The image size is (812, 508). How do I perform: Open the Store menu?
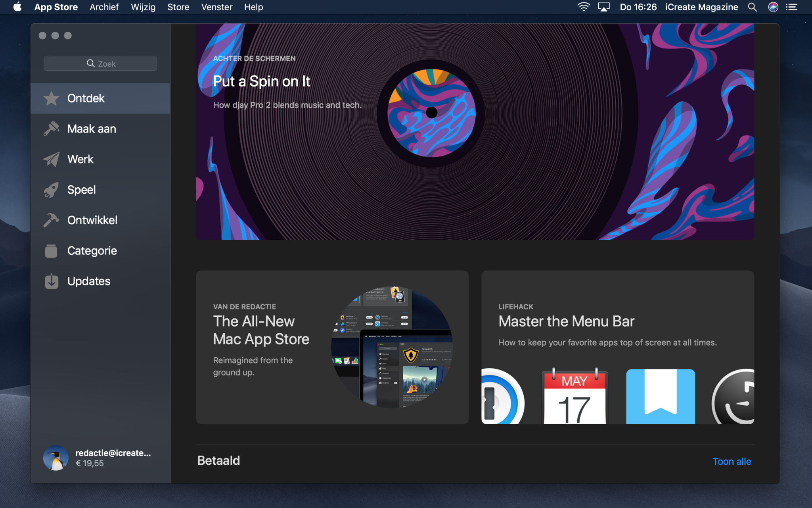178,7
